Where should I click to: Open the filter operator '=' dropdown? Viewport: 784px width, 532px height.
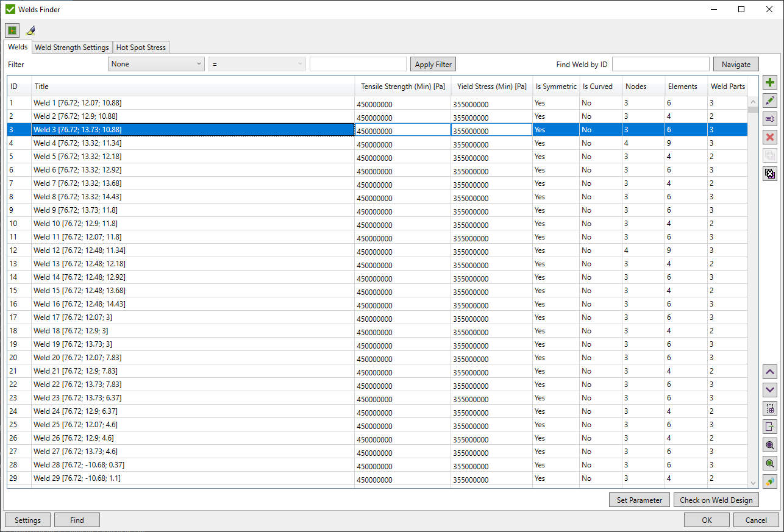coord(257,64)
